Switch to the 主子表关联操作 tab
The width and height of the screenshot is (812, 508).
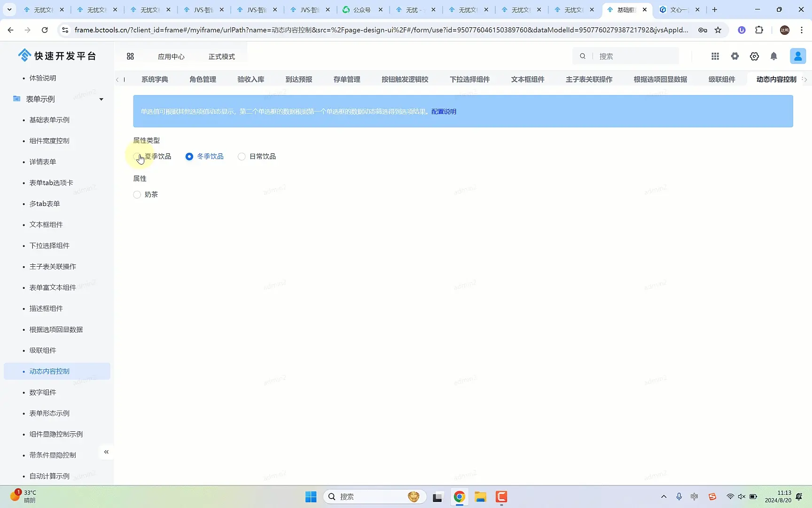(589, 79)
